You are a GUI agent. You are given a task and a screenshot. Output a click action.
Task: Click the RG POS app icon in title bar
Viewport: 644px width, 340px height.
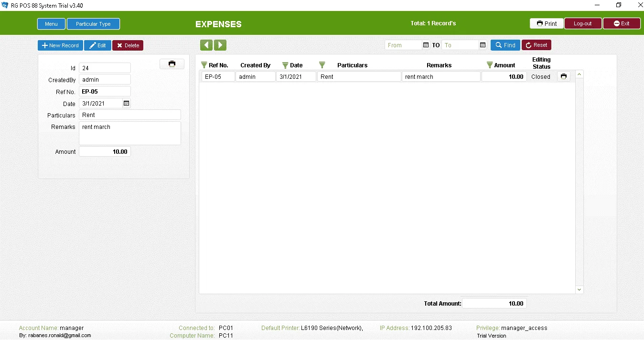pos(5,5)
